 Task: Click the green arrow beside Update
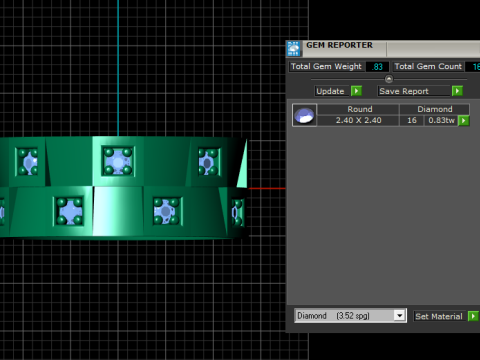[x=356, y=91]
